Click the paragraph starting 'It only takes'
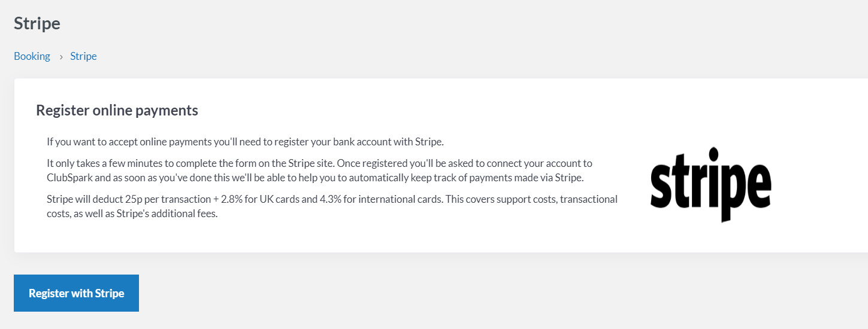The width and height of the screenshot is (868, 329). (319, 170)
